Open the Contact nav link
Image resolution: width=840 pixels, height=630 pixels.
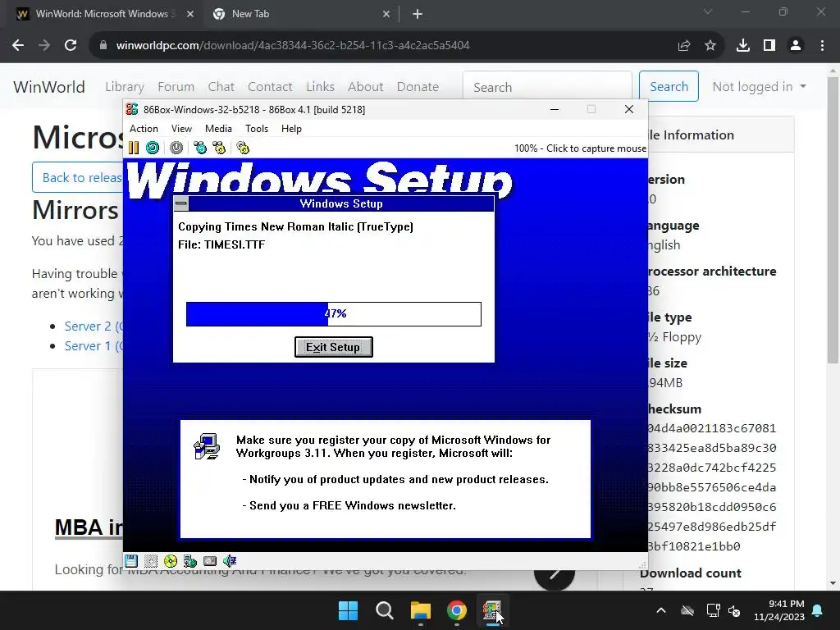270,87
